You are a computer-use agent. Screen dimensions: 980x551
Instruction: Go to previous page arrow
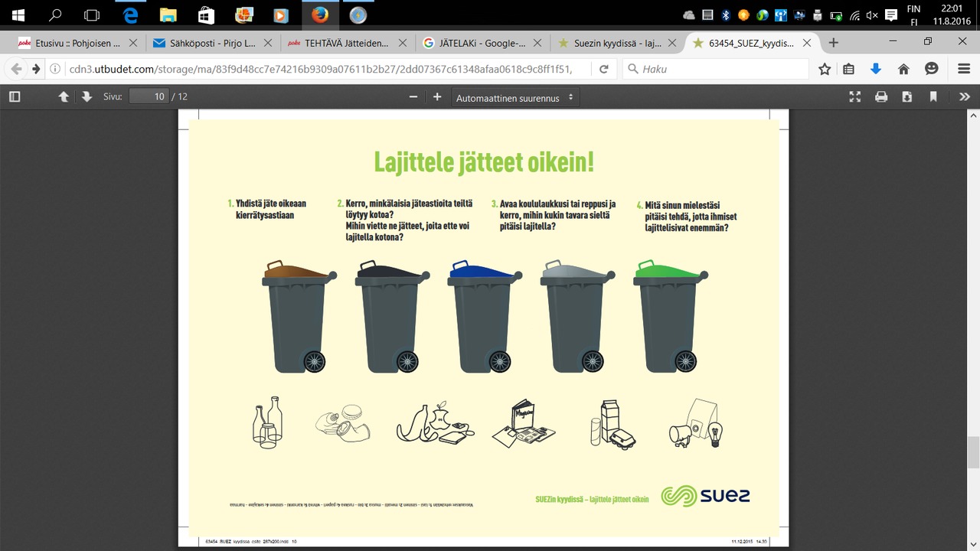64,97
